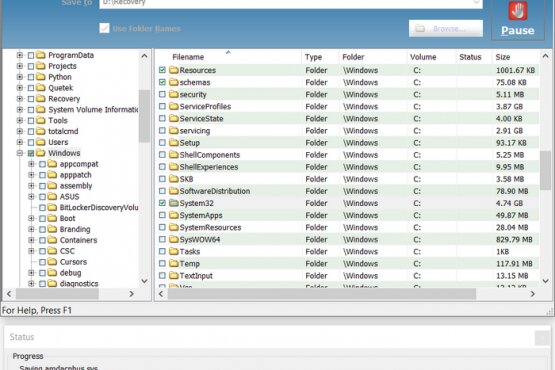Toggle Windows tree node checkbox

coord(31,153)
